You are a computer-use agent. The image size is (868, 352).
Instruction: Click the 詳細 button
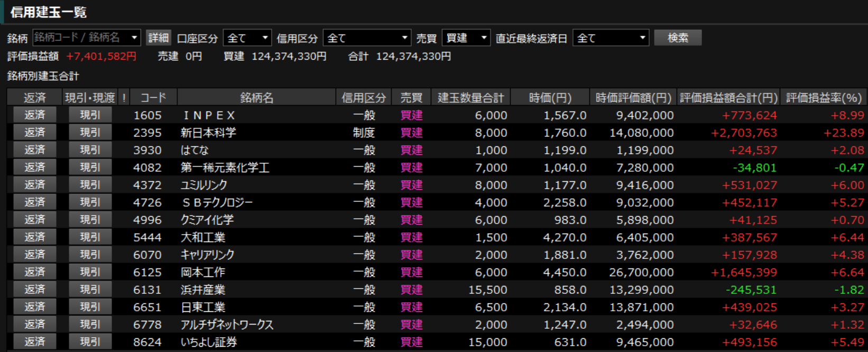(x=158, y=38)
